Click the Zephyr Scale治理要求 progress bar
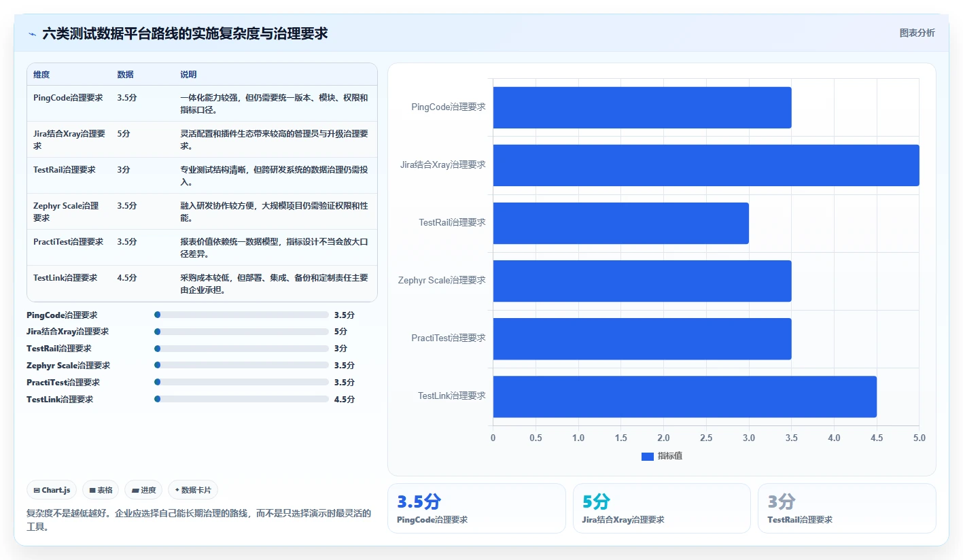The image size is (963, 560). (x=241, y=366)
